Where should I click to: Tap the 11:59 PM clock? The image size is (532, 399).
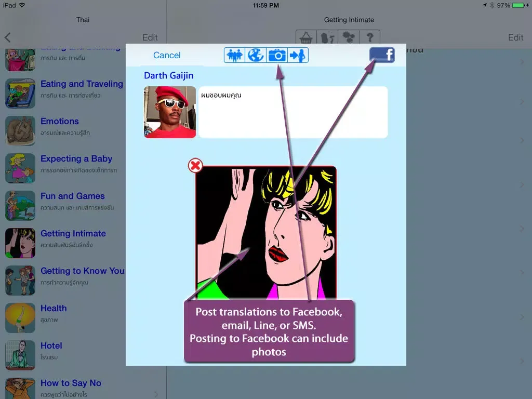coord(266,5)
